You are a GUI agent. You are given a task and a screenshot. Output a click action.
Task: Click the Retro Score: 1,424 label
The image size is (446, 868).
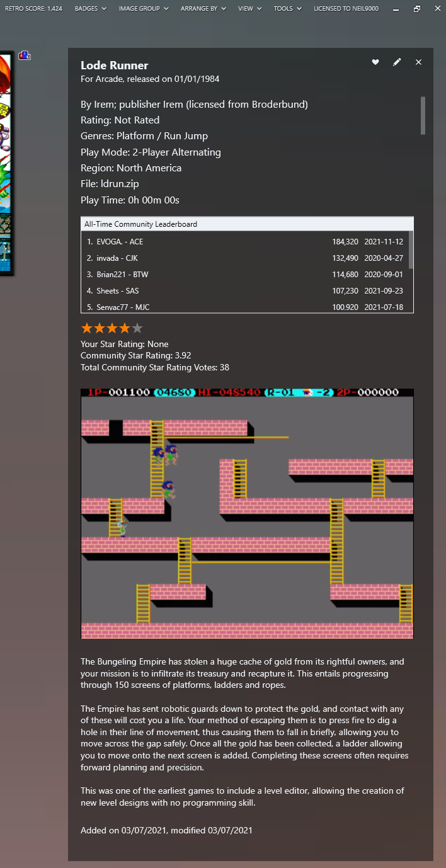click(33, 9)
